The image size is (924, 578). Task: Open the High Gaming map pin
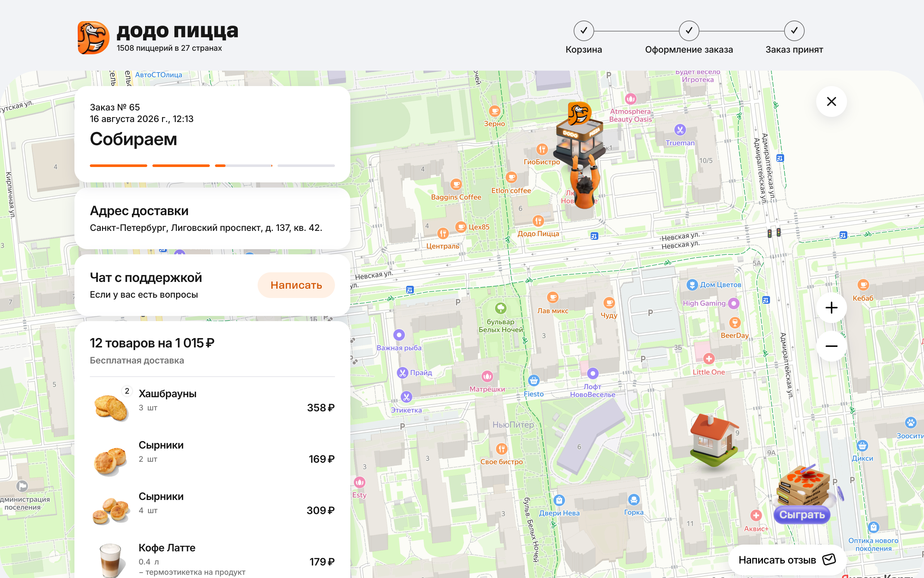coord(733,303)
